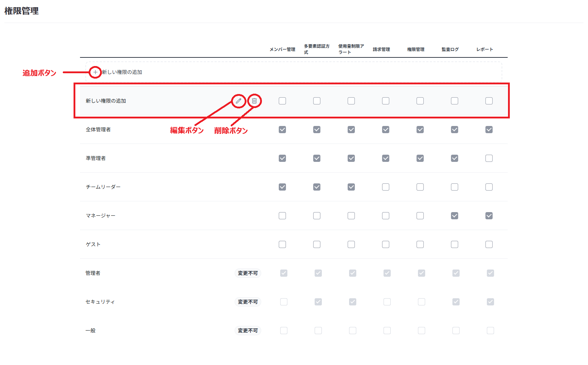588x365 pixels.
Task: Enable 権限管理 for チームリーダー
Action: (420, 187)
